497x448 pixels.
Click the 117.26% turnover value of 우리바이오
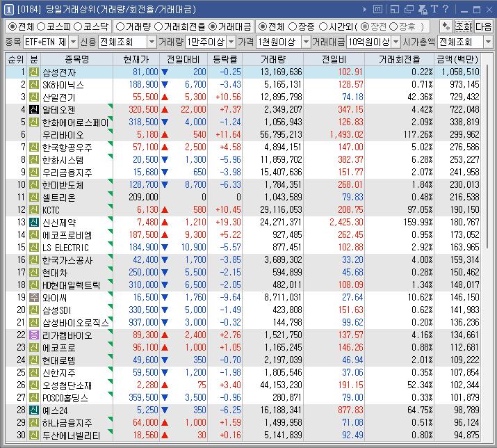coord(418,134)
